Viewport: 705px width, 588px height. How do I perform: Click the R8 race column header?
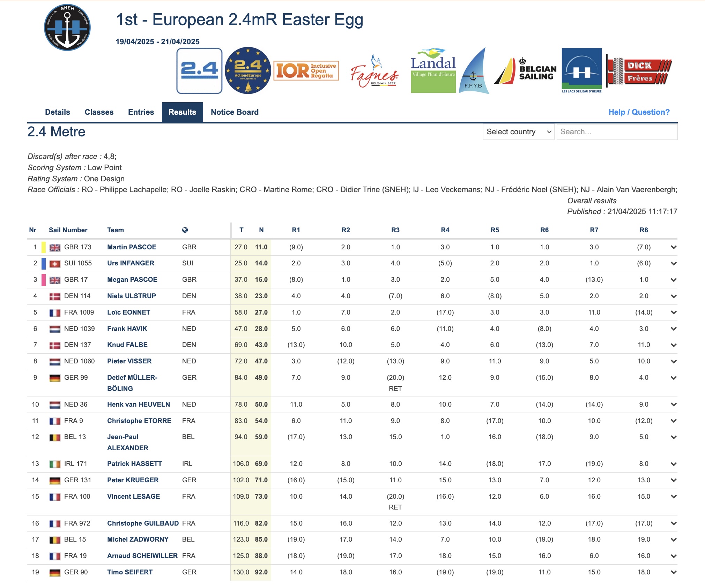coord(644,230)
